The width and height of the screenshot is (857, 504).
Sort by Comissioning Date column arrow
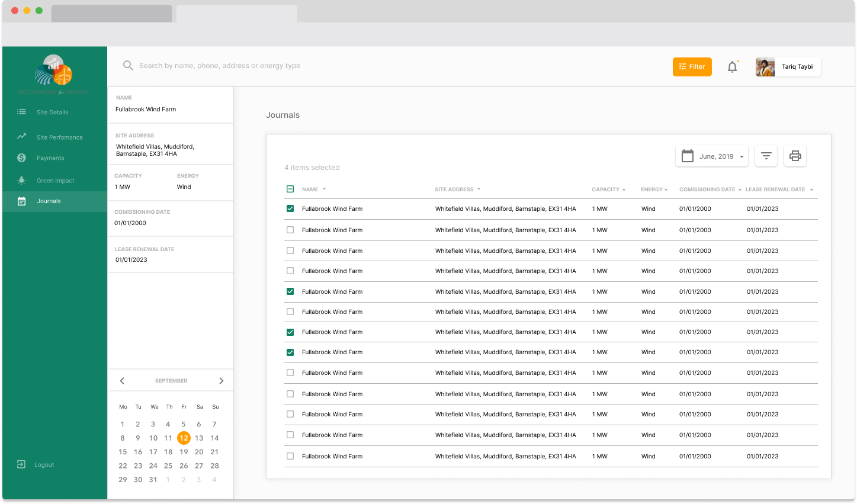(740, 190)
